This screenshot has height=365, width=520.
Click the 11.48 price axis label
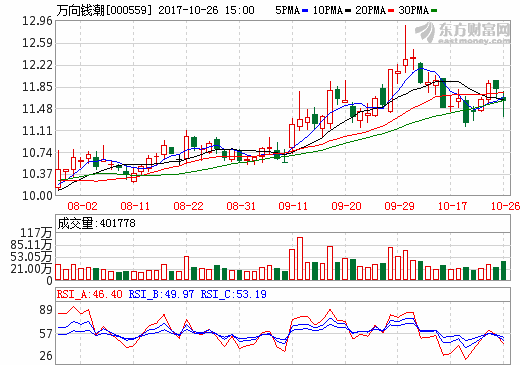37,109
